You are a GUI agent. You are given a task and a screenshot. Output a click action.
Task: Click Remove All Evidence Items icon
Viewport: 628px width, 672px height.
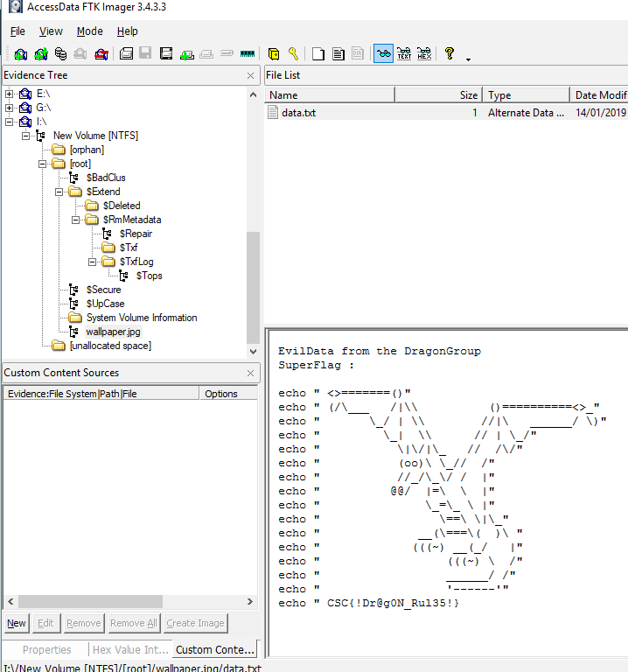[x=101, y=54]
